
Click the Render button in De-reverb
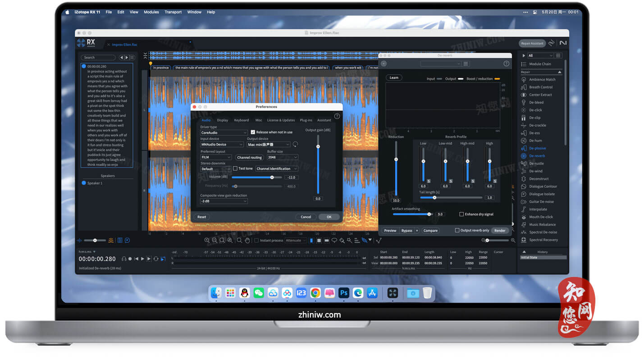point(500,231)
